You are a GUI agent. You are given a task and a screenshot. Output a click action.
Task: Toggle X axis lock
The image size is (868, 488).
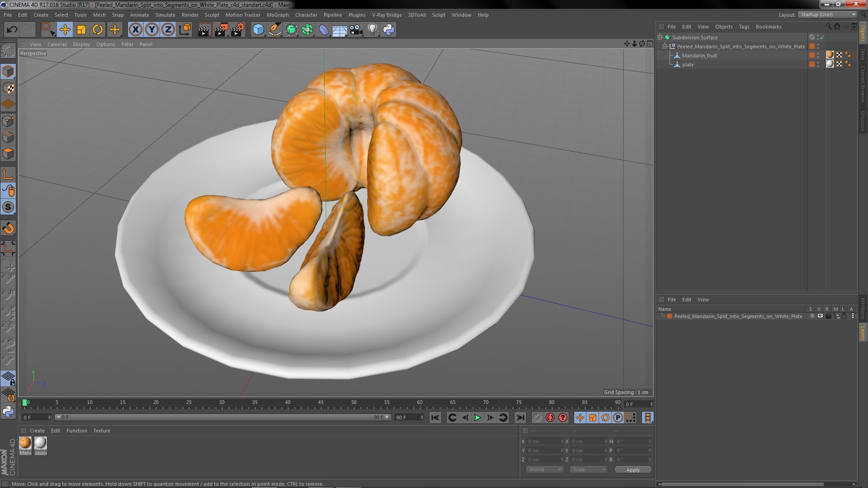coord(135,30)
